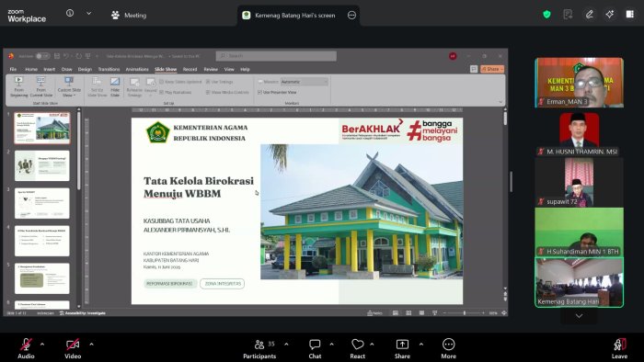
Task: Switch to Reading View icon
Action: [x=421, y=312]
